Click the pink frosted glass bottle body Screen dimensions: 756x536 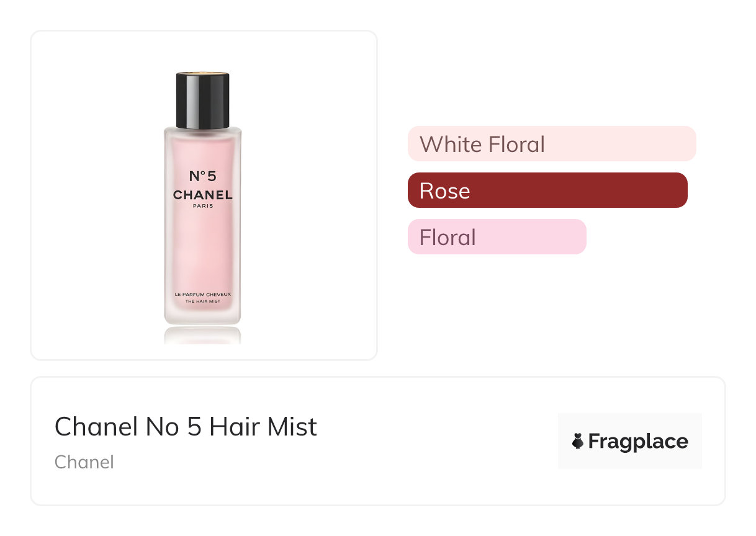point(202,248)
